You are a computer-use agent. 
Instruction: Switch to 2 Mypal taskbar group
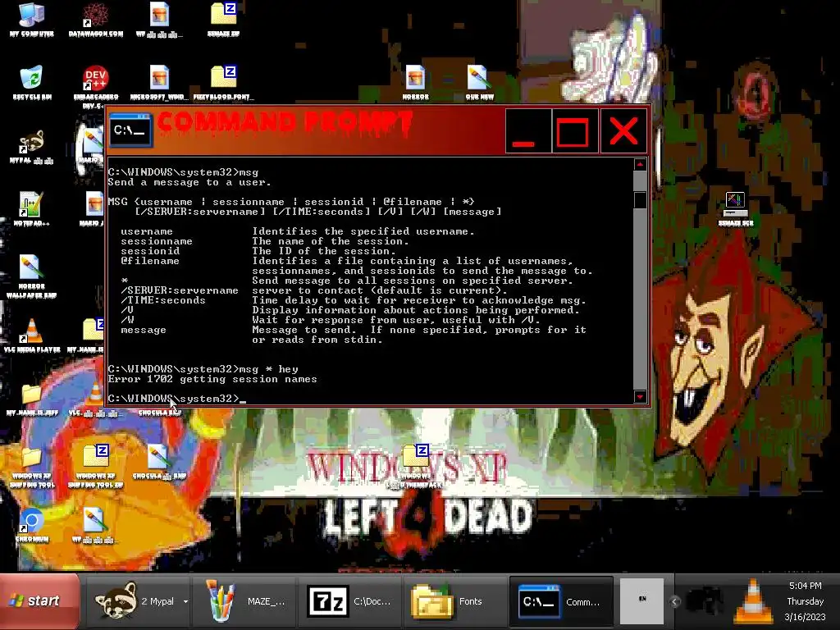(138, 601)
